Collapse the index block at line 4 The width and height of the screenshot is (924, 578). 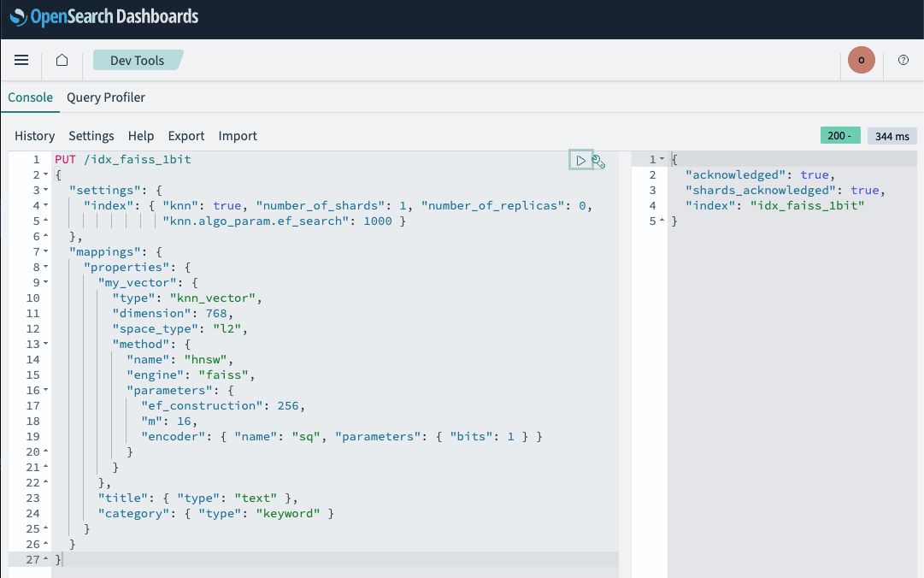(x=46, y=205)
